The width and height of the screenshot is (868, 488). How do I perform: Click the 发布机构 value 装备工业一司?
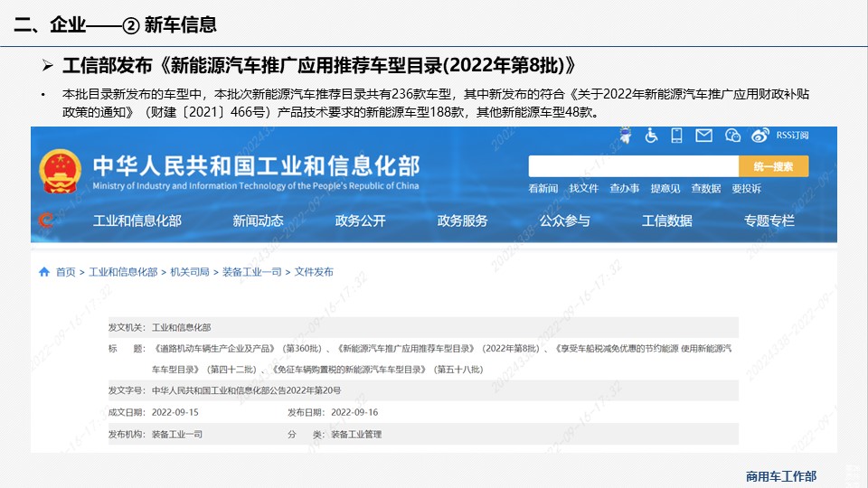pos(177,435)
